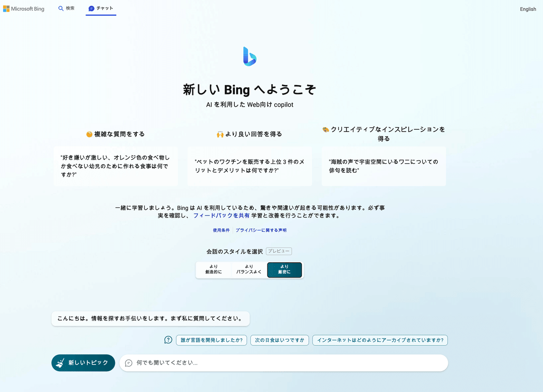Click the より良い回答を得る heading
Image resolution: width=543 pixels, height=392 pixels.
click(x=249, y=134)
